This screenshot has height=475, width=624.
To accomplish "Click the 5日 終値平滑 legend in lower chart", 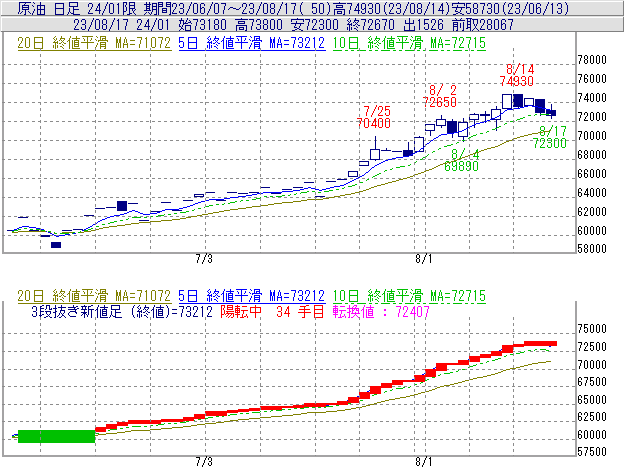I will coord(252,296).
